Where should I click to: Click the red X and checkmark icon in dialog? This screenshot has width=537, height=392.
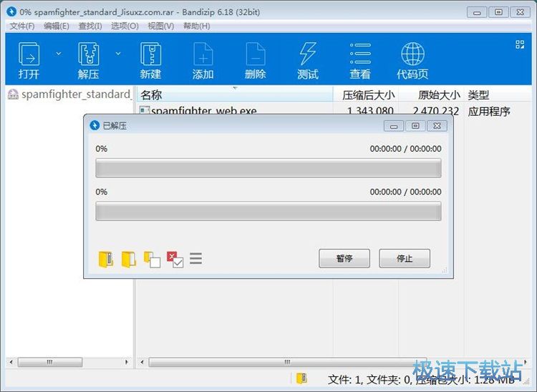[175, 259]
